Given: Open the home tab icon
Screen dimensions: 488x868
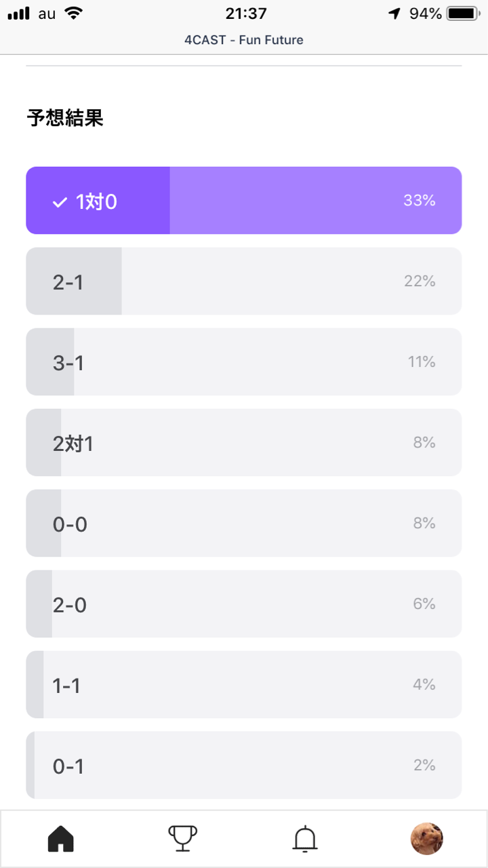Looking at the screenshot, I should click(61, 840).
